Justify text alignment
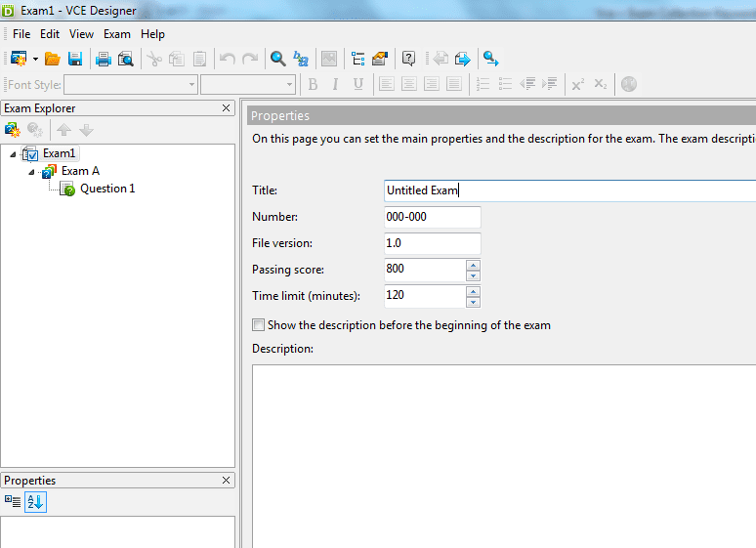 point(454,84)
